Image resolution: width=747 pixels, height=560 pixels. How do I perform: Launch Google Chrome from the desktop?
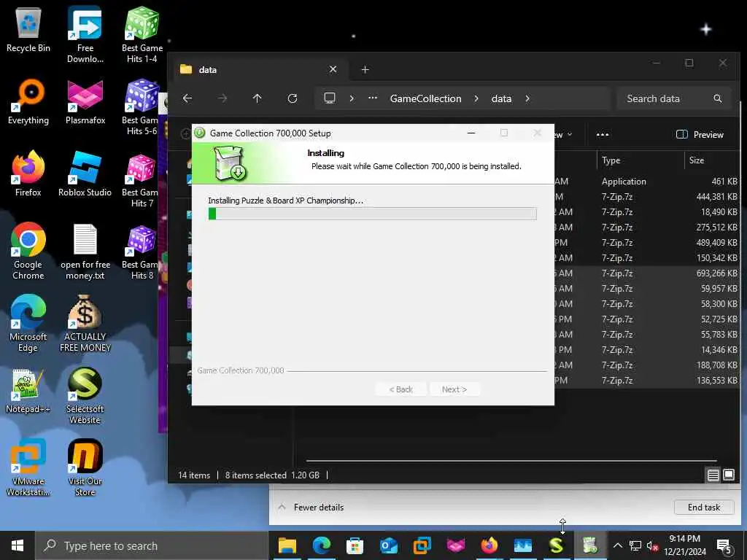(28, 252)
